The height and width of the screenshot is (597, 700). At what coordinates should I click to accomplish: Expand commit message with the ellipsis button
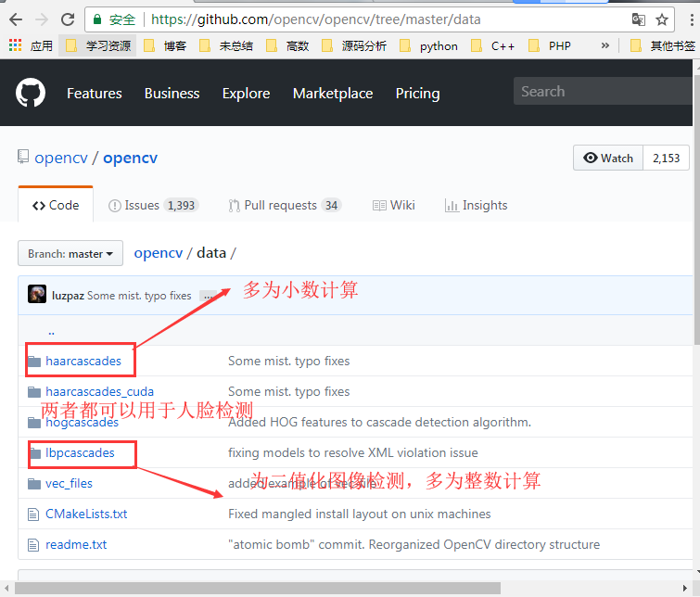click(x=208, y=296)
